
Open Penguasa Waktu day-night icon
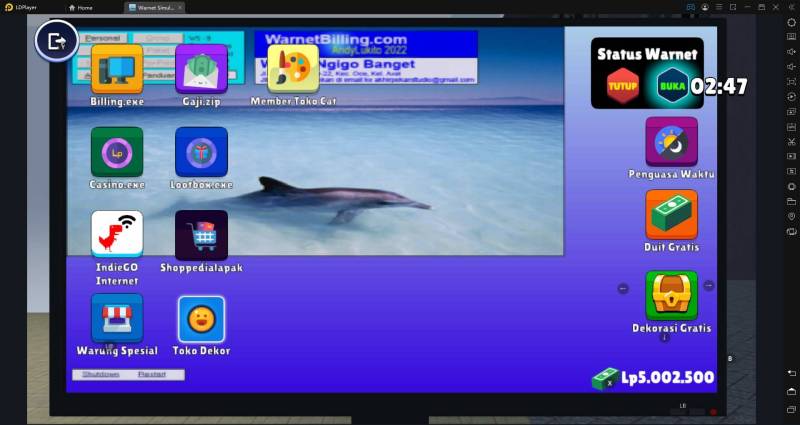[x=671, y=142]
